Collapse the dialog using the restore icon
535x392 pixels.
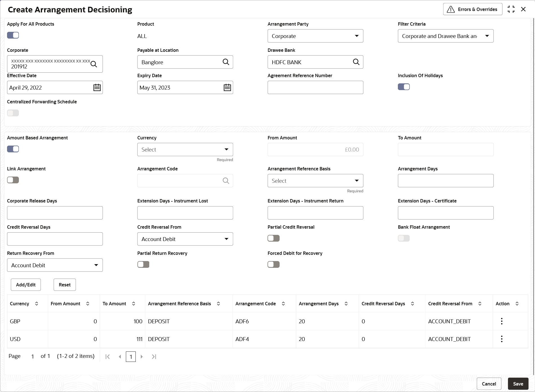(511, 9)
